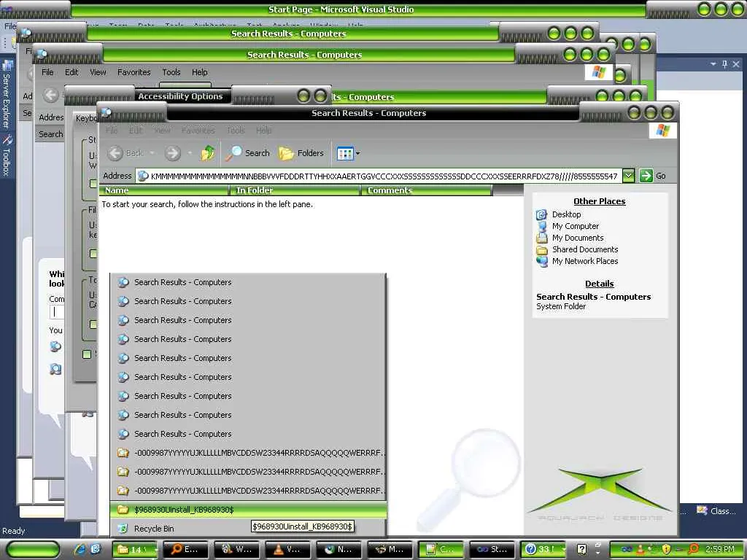Screen dimensions: 747x560
Task: Open the Toolbox side tab
Action: (x=7, y=156)
